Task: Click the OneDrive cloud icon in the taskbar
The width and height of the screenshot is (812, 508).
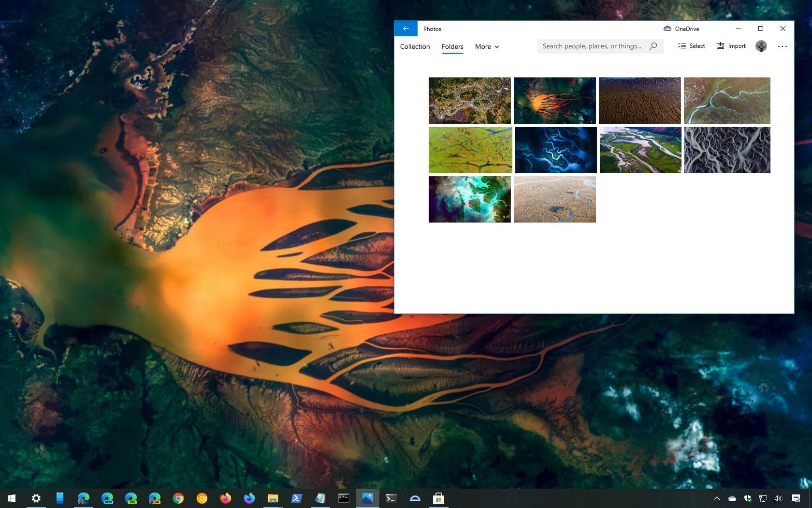Action: (731, 498)
